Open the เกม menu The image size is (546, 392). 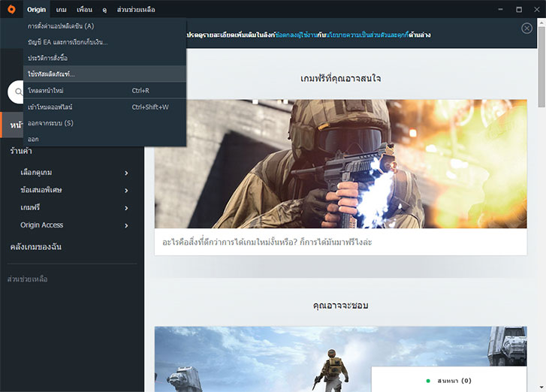[x=62, y=10]
